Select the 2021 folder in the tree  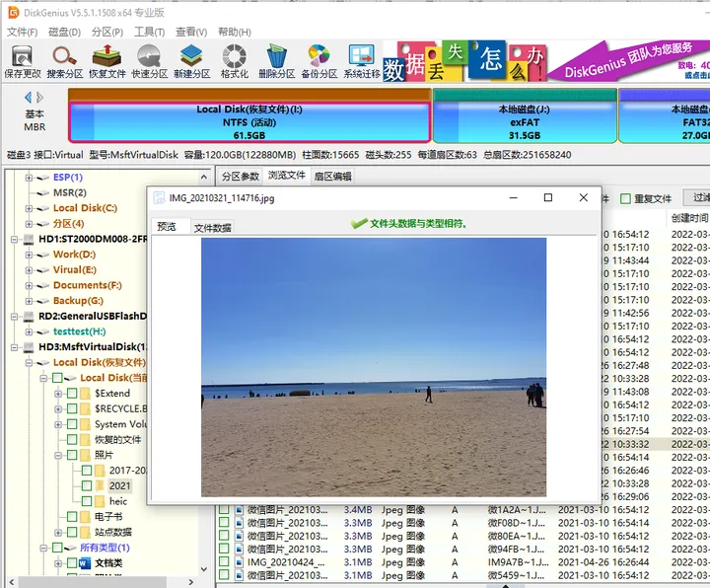pyautogui.click(x=120, y=485)
